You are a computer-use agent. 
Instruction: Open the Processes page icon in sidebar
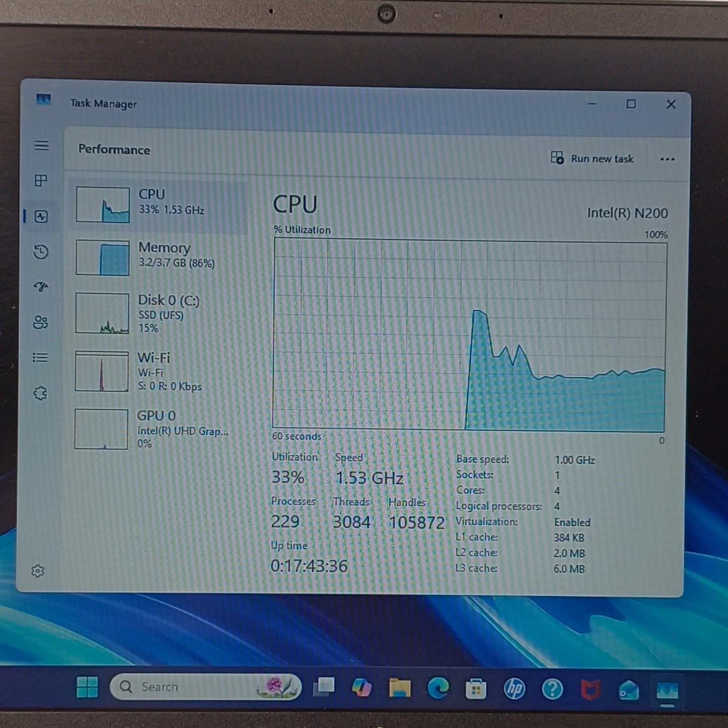click(41, 180)
